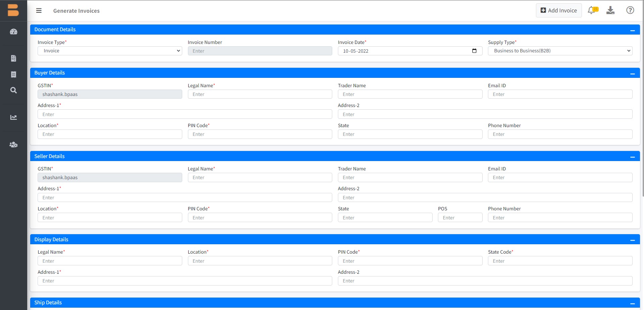644x310 pixels.
Task: Click Seller POS field
Action: point(460,217)
